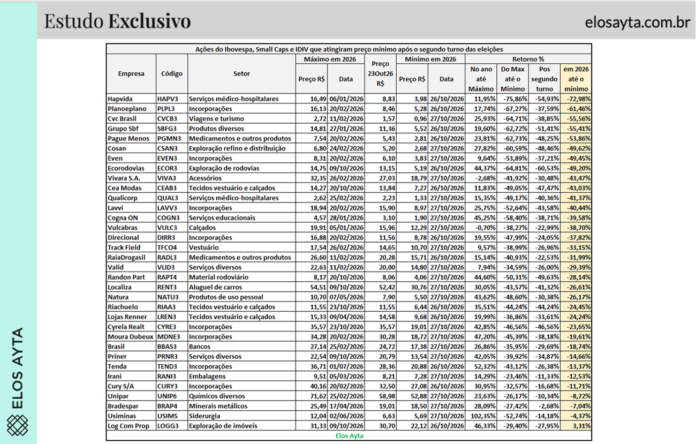Screen dimensions: 696x444
Task: Click 'Minerais metálicos' sector cell
Action: point(241,406)
